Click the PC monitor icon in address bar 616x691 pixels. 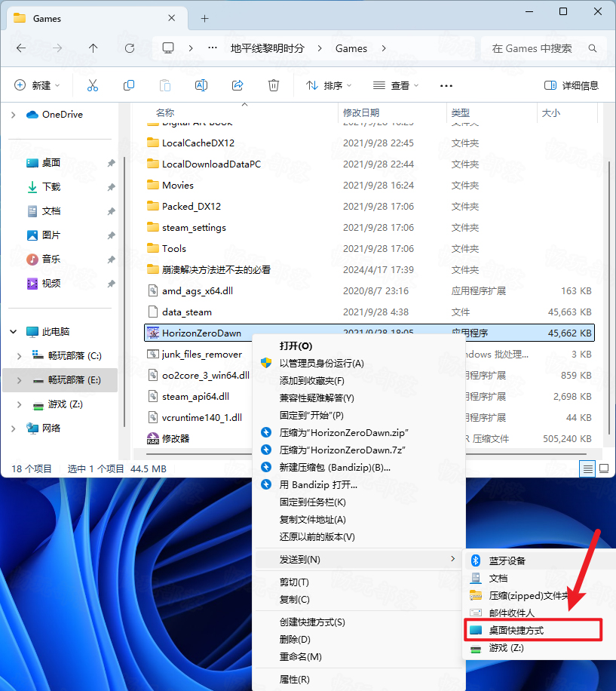click(x=168, y=48)
